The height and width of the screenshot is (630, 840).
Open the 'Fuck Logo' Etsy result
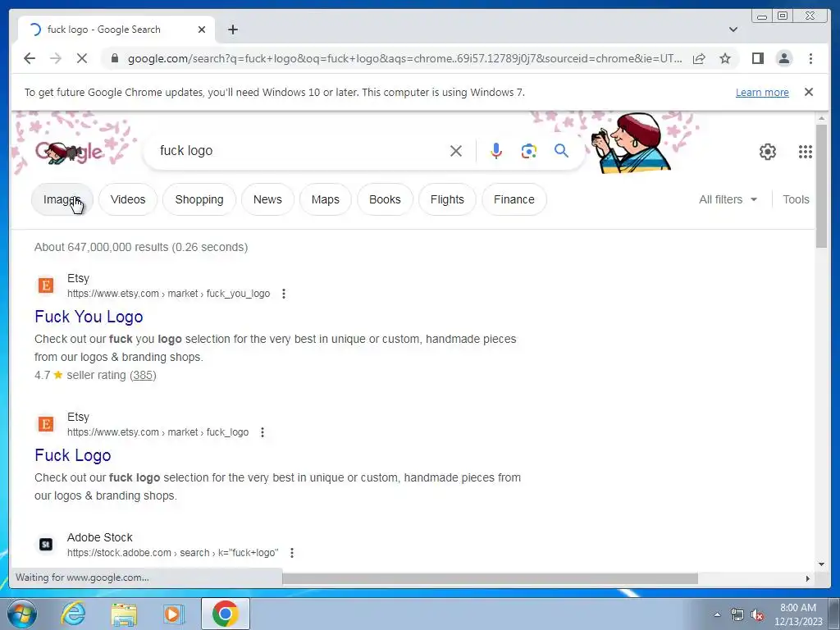coord(72,455)
